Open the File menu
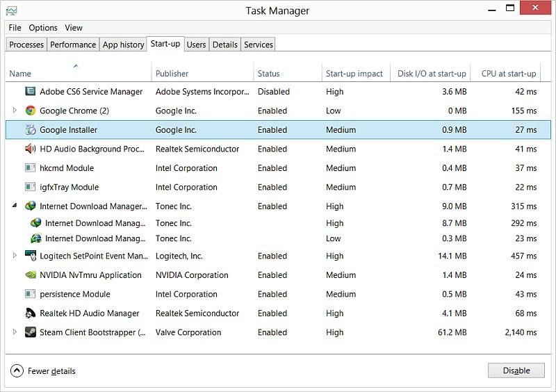 pos(15,28)
